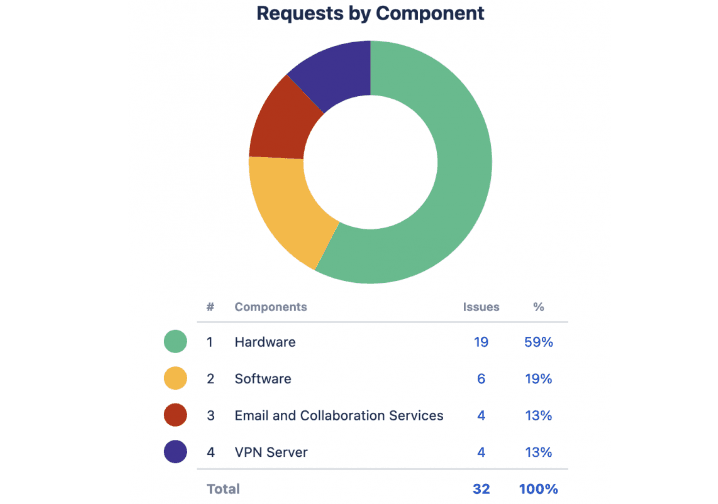Click the total issues count 32
This screenshot has height=504, width=718.
(480, 489)
